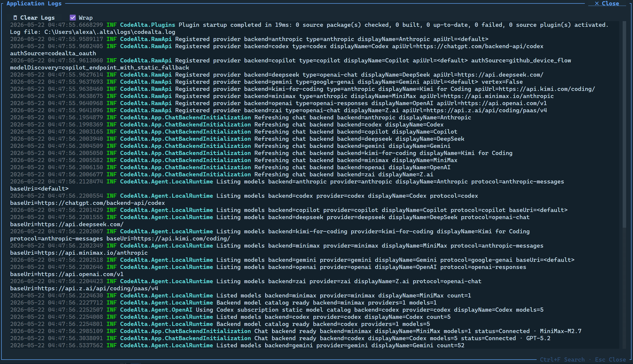Click 'protocol=google-genai' text

(476, 260)
